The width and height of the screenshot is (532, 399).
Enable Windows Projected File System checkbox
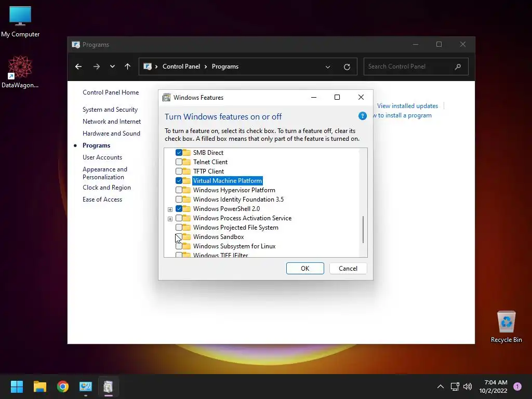pos(179,228)
